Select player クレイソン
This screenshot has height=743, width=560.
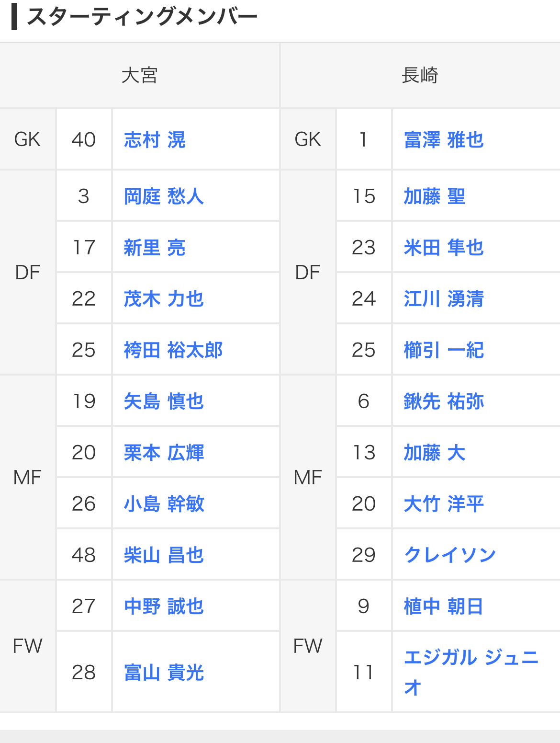(450, 555)
